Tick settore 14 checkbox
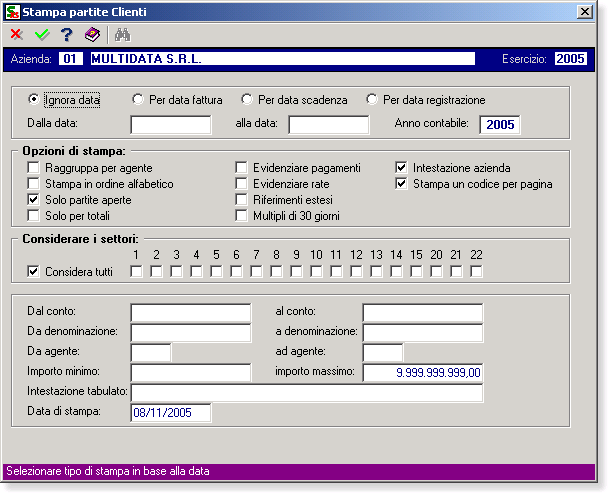 pos(396,271)
